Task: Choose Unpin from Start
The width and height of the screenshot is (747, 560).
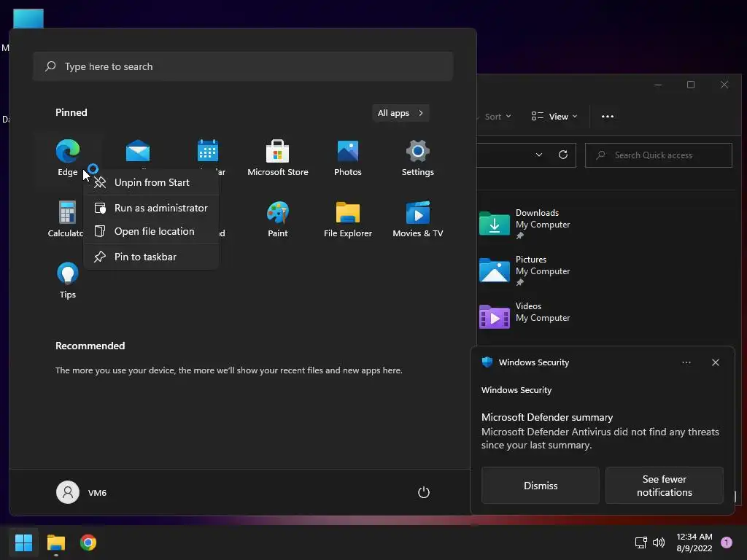Action: click(x=151, y=182)
